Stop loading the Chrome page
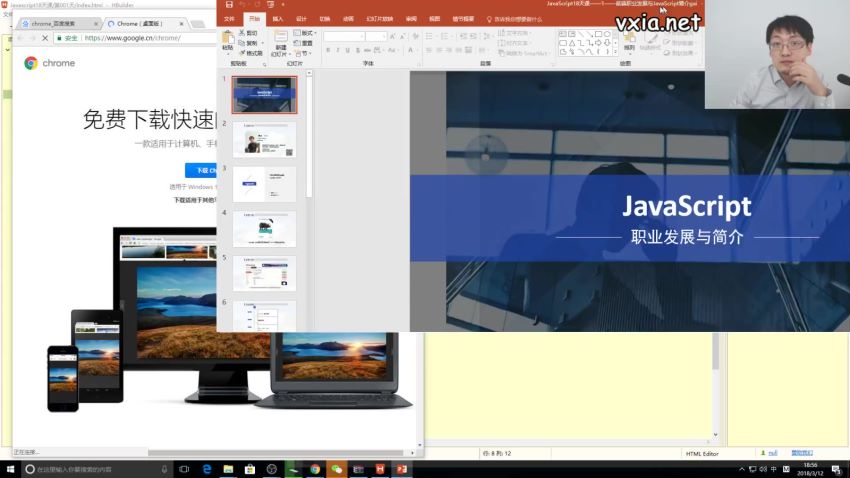Image resolution: width=850 pixels, height=478 pixels. pyautogui.click(x=47, y=38)
